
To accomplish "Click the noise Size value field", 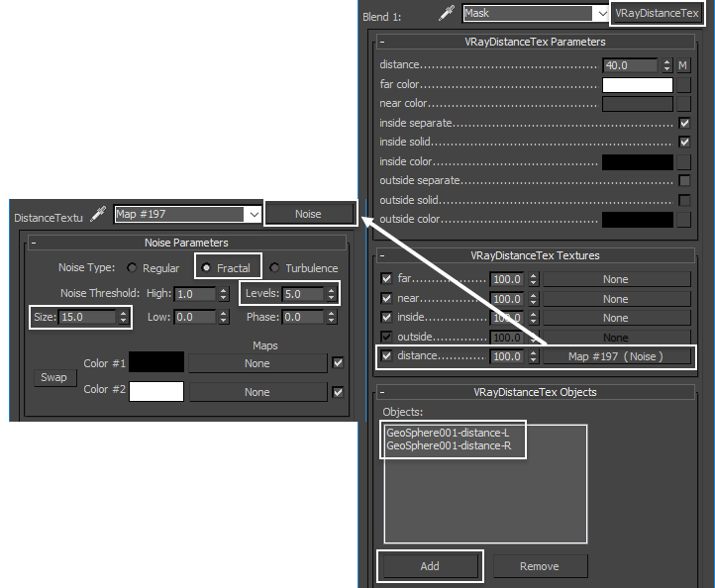I will click(87, 317).
